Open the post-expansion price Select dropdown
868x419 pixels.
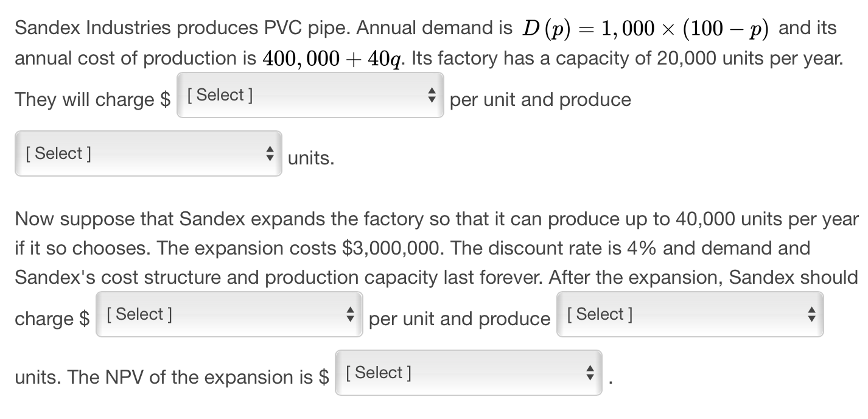(x=228, y=315)
